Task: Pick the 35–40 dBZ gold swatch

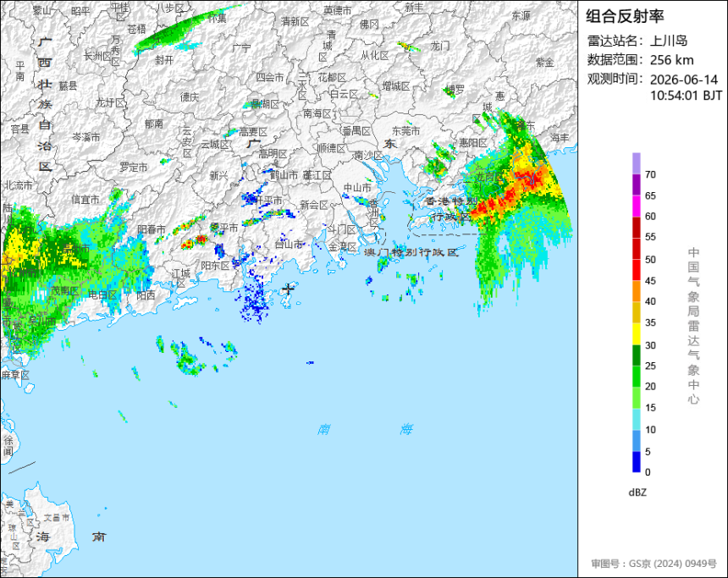Action: (636, 312)
